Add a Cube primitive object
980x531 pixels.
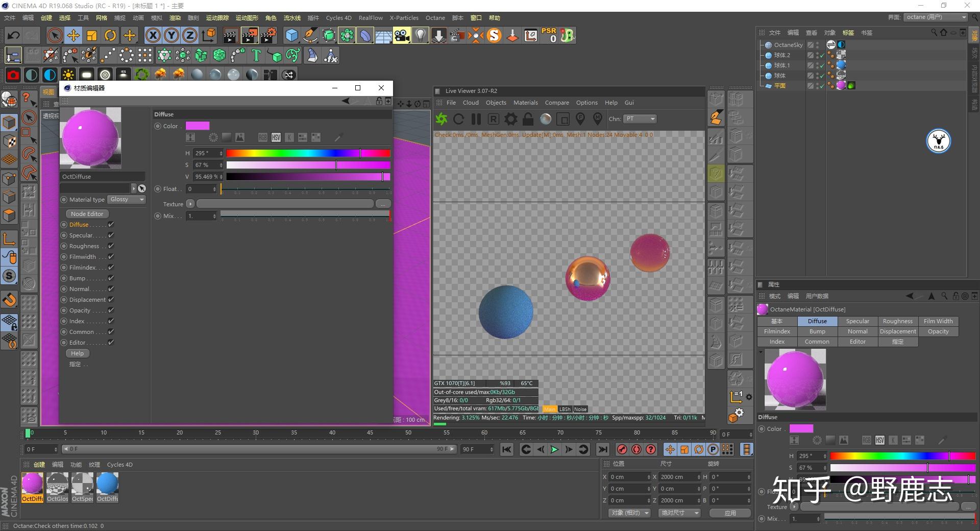pos(291,35)
